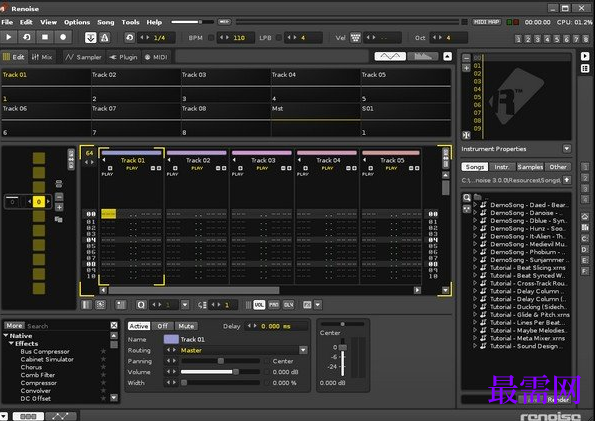Image resolution: width=600 pixels, height=421 pixels.
Task: Toggle the metronome icon
Action: (104, 38)
